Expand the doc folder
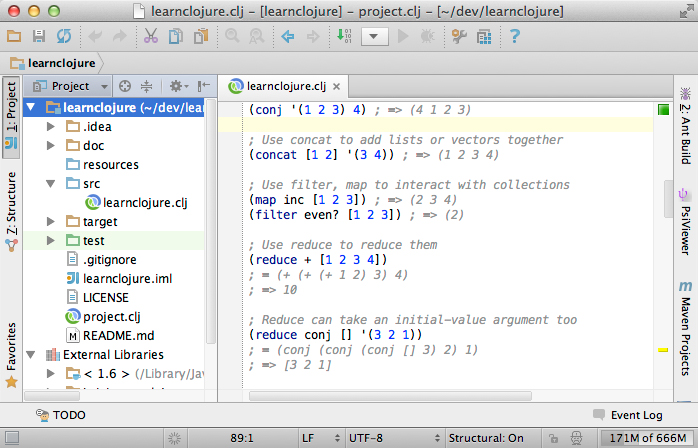The width and height of the screenshot is (698, 448). click(x=51, y=146)
